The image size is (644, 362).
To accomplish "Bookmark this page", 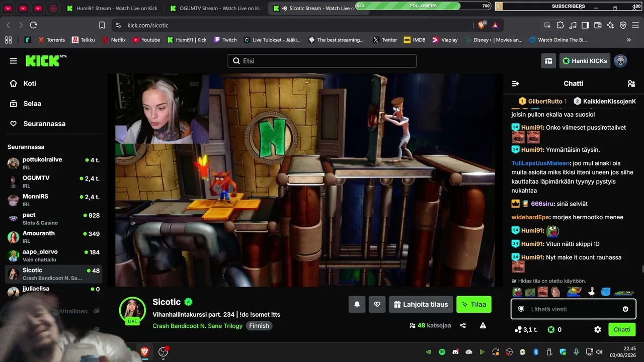I will click(102, 25).
